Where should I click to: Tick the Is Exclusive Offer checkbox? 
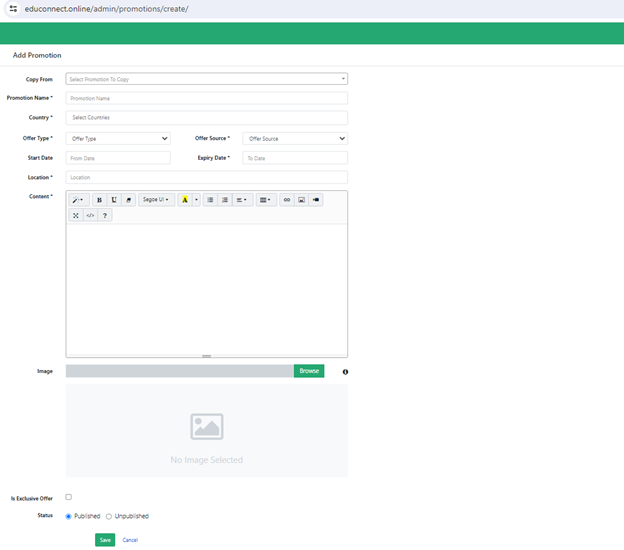(68, 497)
